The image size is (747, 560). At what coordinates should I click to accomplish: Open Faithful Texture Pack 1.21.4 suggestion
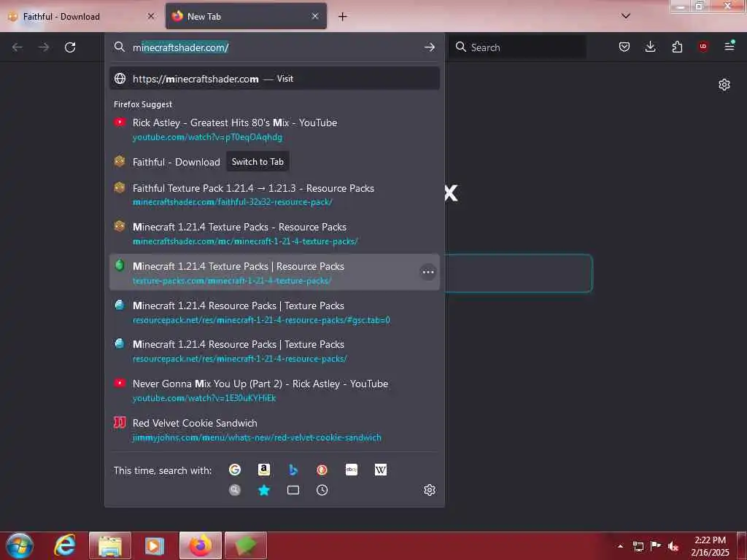click(x=274, y=194)
